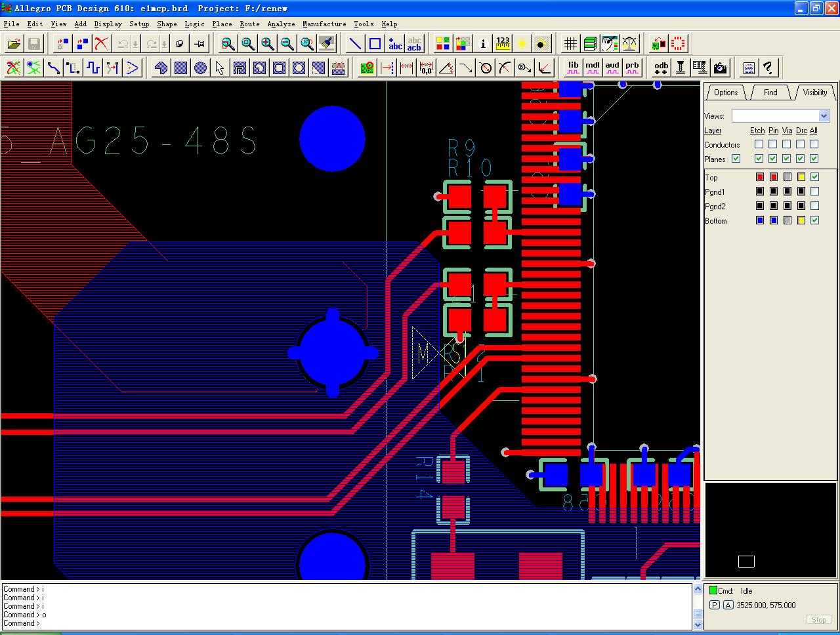The width and height of the screenshot is (840, 635).
Task: Click the odb++ export icon
Action: click(661, 68)
